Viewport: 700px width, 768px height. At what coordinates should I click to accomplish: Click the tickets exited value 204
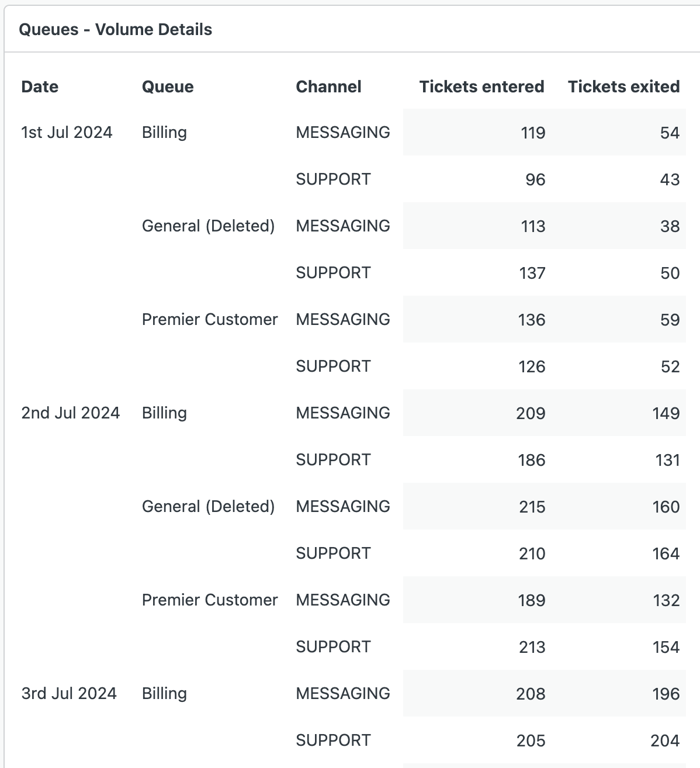[665, 741]
